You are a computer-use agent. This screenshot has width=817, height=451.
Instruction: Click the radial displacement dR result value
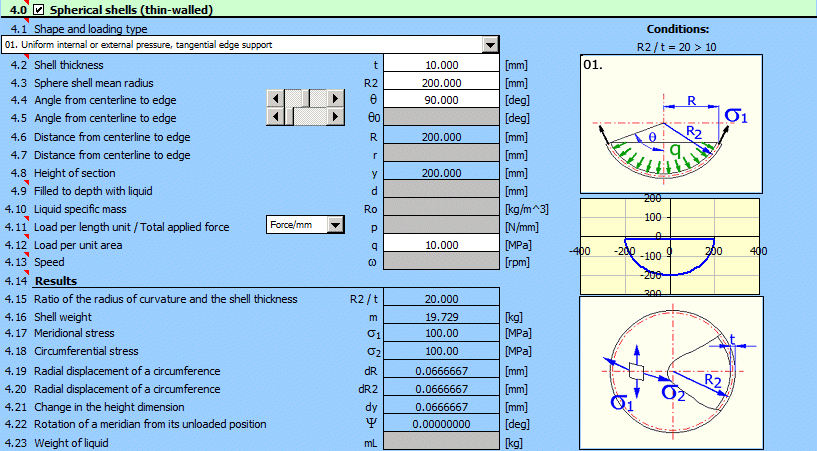[x=441, y=371]
